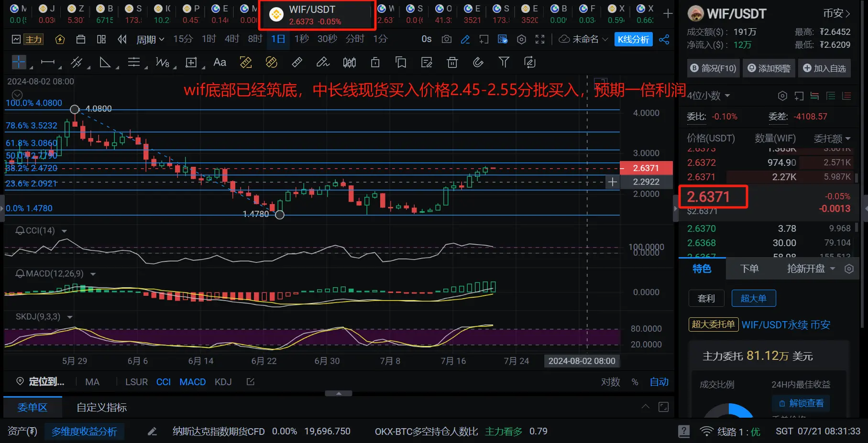868x443 pixels.
Task: Click the hexagon settings icon in chart toolbar
Action: 521,39
